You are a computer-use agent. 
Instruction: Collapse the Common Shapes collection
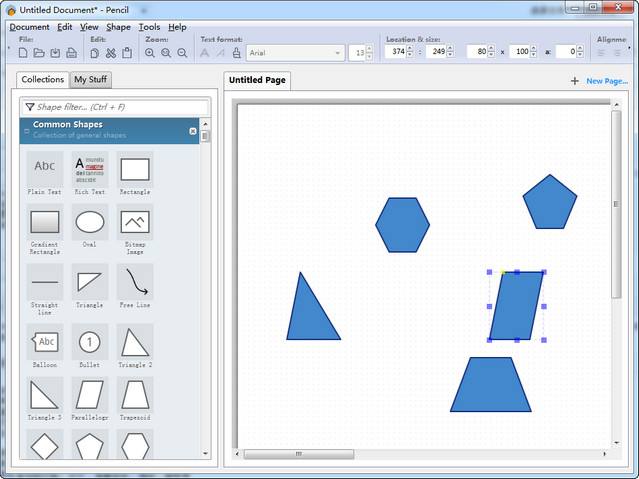tap(26, 131)
